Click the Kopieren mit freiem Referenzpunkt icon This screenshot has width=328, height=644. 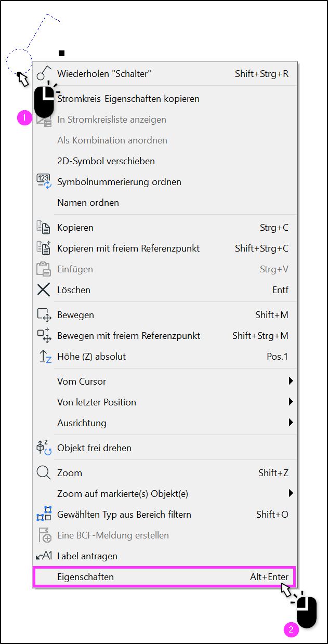44,248
